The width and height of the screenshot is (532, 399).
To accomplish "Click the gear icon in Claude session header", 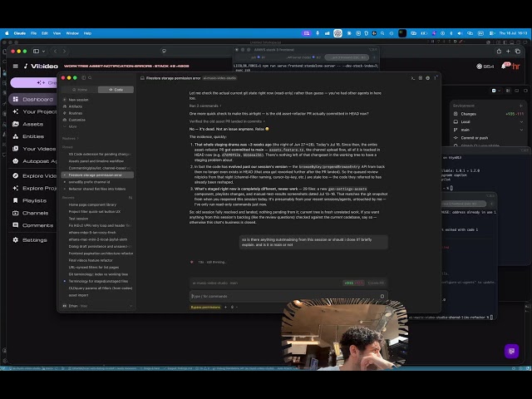I will coord(427,78).
